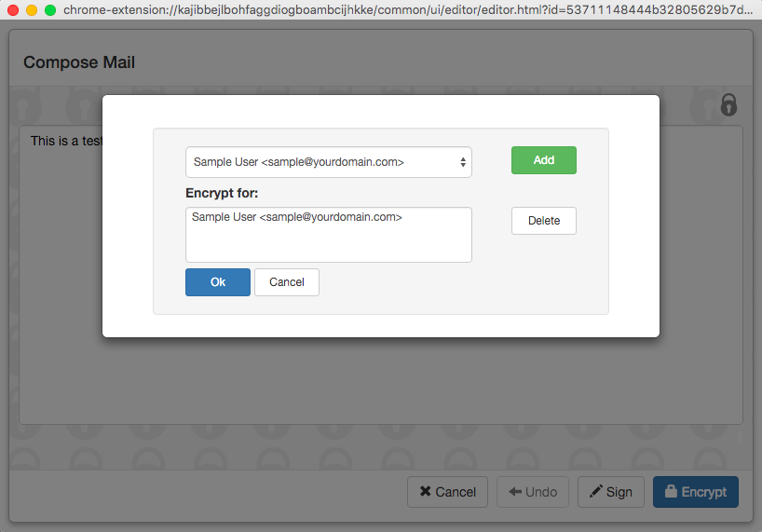
Task: Maximize the window with the green button
Action: pyautogui.click(x=50, y=9)
